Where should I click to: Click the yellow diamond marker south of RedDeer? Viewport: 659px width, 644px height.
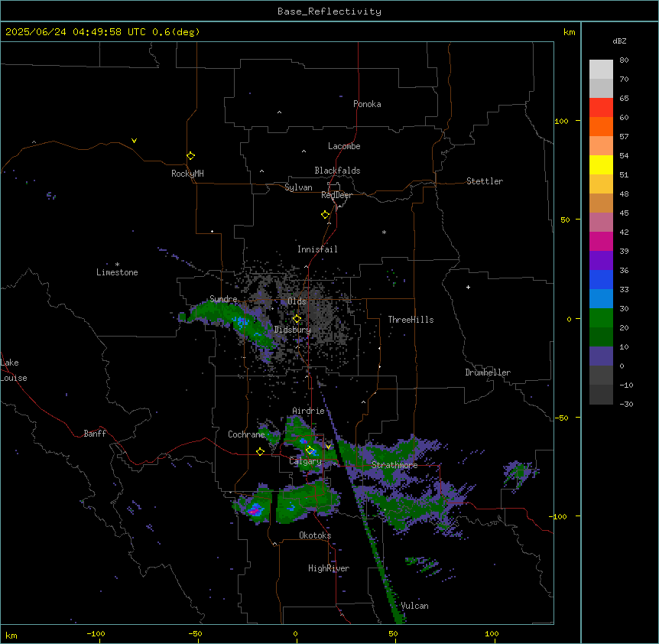pos(326,215)
